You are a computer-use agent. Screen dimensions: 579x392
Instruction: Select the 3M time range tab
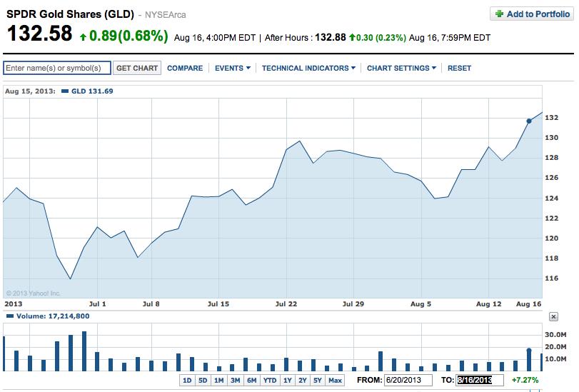[x=235, y=380]
